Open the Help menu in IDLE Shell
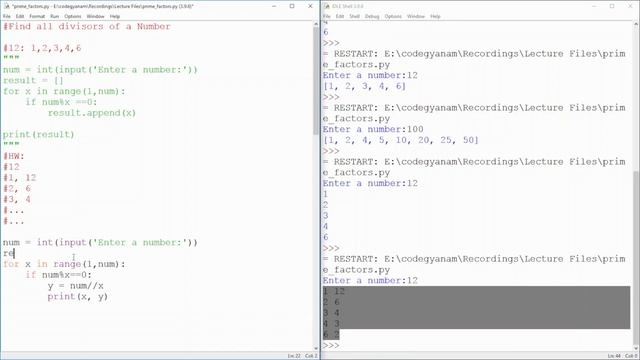 pyautogui.click(x=435, y=16)
